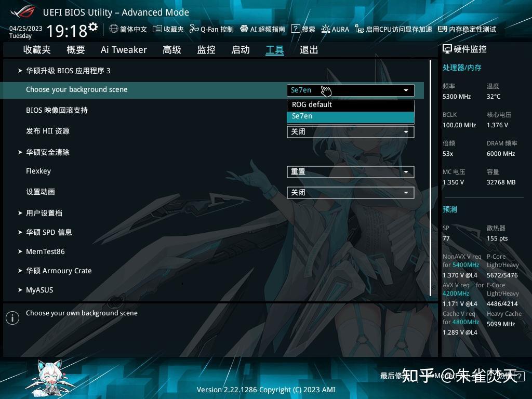Image resolution: width=532 pixels, height=399 pixels.
Task: Click the Choose your own background scene hint
Action: 82,313
